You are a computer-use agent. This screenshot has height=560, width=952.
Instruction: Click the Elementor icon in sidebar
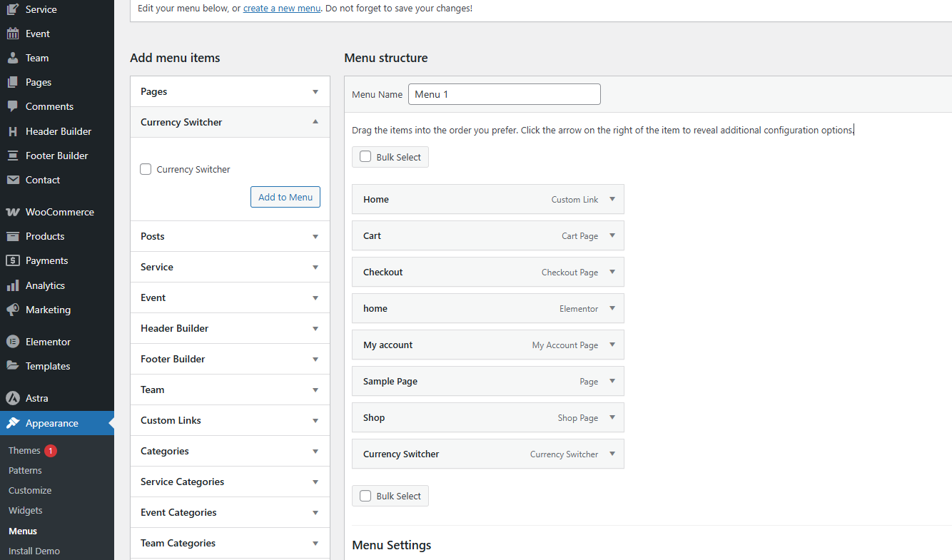pos(13,342)
